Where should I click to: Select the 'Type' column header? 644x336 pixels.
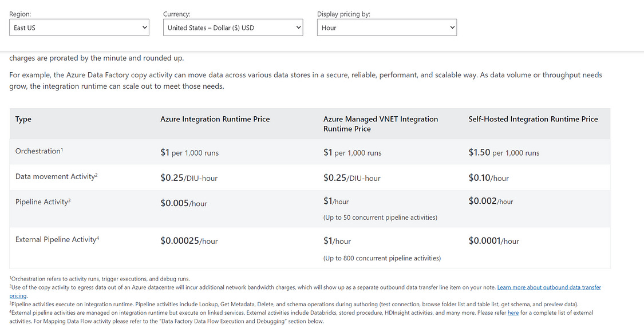click(x=23, y=119)
